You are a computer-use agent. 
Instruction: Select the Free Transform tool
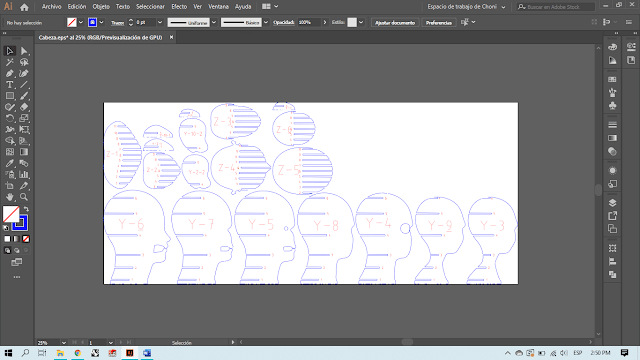pos(24,129)
